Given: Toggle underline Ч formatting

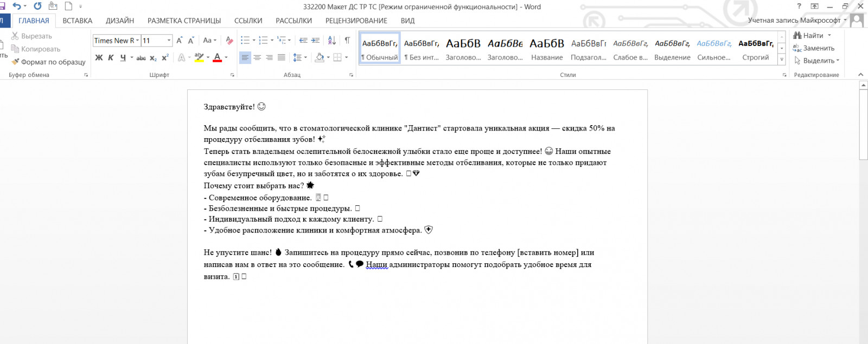Looking at the screenshot, I should 123,57.
